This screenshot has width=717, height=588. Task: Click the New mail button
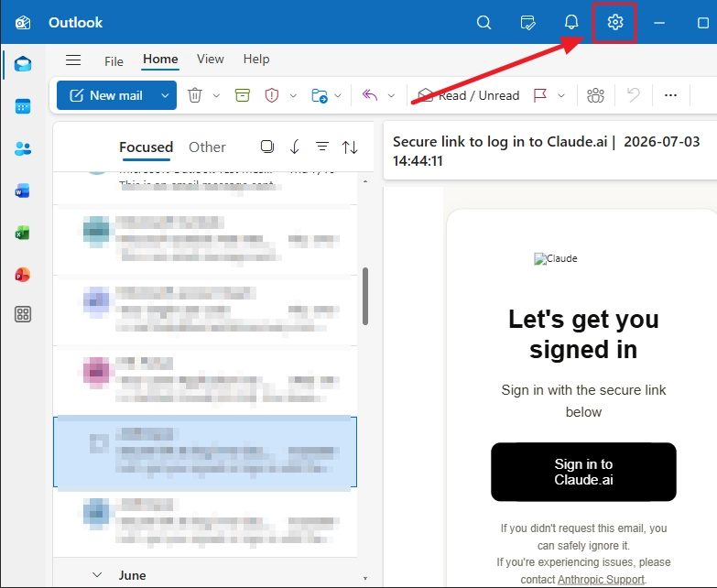click(106, 95)
